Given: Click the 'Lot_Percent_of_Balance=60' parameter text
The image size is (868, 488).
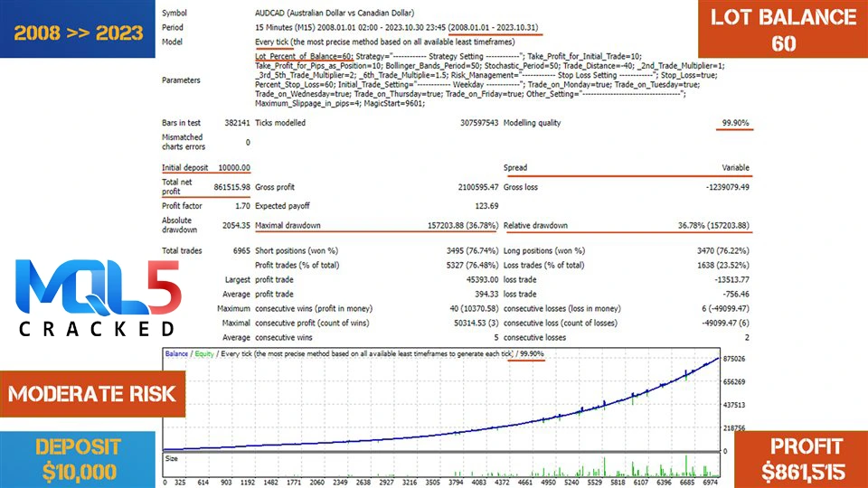Looking at the screenshot, I should 304,56.
